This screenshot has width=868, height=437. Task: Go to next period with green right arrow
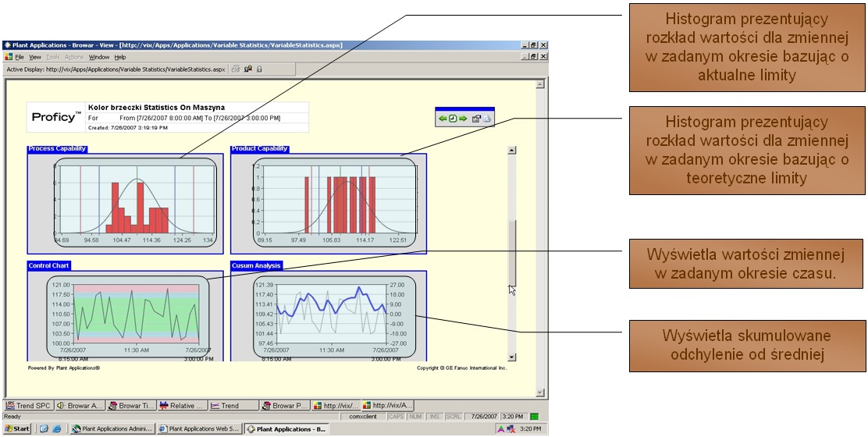[x=462, y=119]
